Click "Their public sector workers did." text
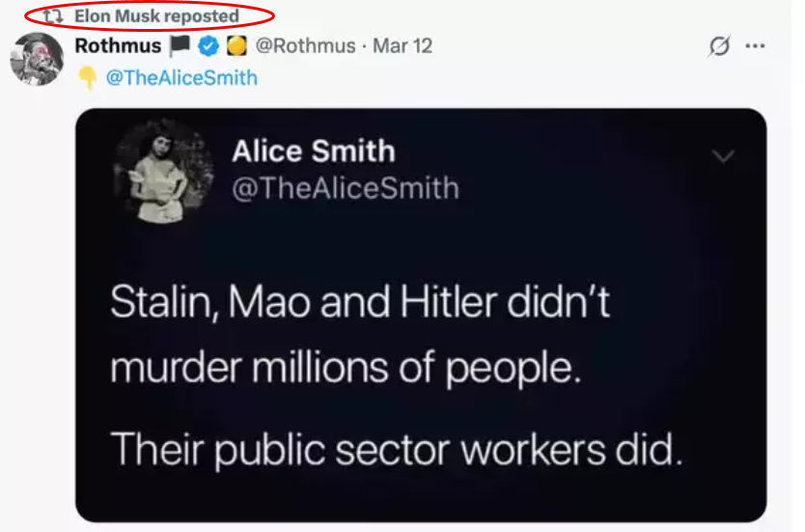 397,449
